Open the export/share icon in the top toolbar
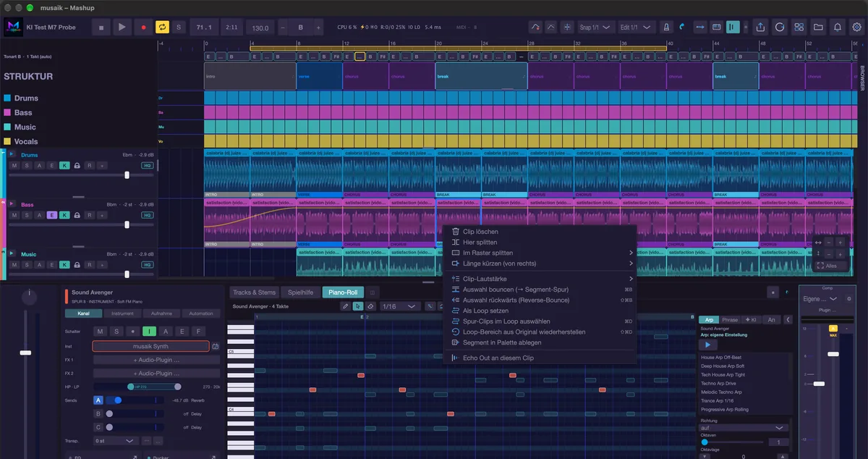This screenshot has height=459, width=868. click(x=760, y=28)
